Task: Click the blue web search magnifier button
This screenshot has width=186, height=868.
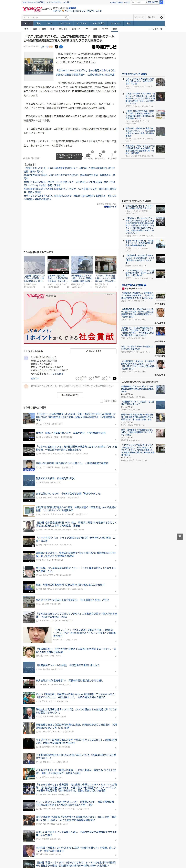Action: point(161,2)
